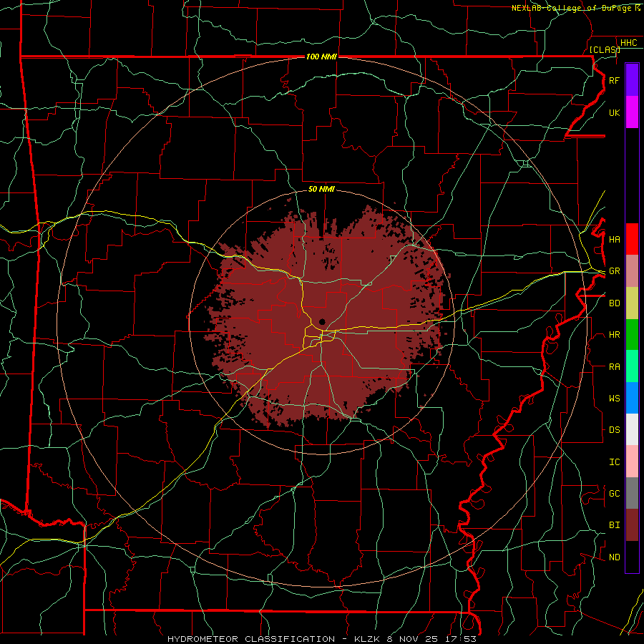Screen dimensions: 644x644
Task: Click the Hydrometeor Classification KLZK caption
Action: pos(322,639)
